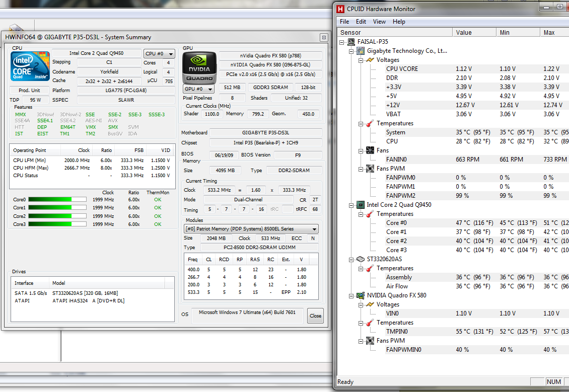Image resolution: width=569 pixels, height=392 pixels.
Task: Click the Intel Core 2 Quad logo in HWiNFO64
Action: coord(30,66)
